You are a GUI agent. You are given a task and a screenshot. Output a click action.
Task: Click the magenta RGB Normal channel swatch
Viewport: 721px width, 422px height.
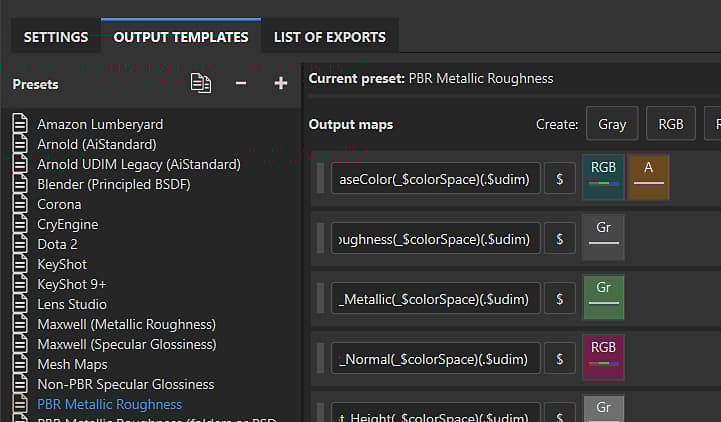click(603, 356)
